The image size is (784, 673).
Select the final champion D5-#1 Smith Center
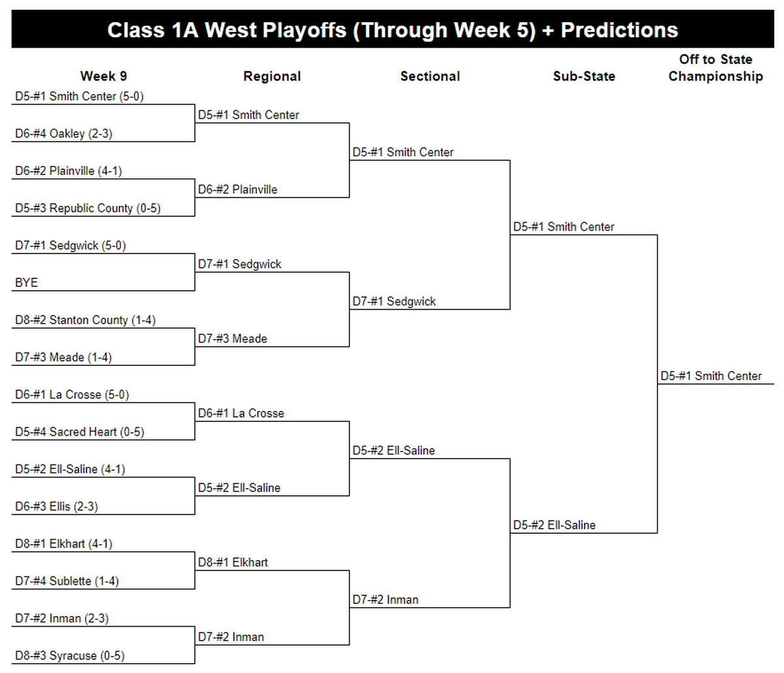click(x=711, y=376)
